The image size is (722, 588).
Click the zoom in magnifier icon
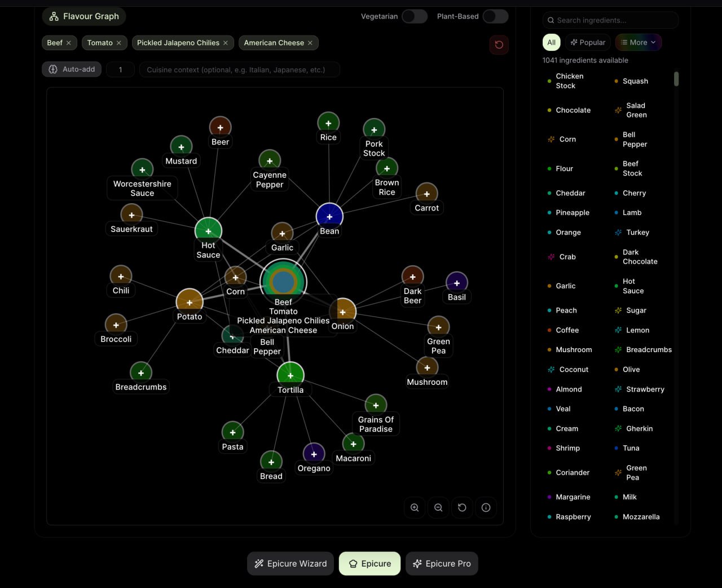click(x=415, y=507)
